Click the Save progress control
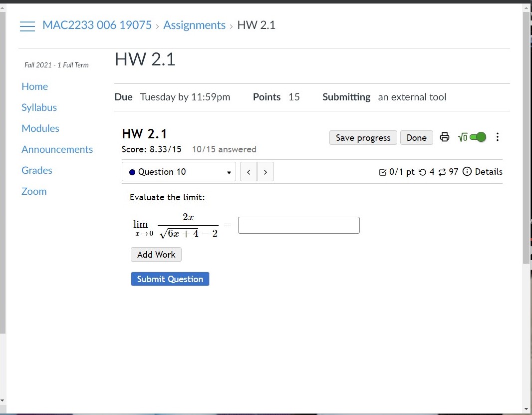The image size is (532, 415). point(363,137)
